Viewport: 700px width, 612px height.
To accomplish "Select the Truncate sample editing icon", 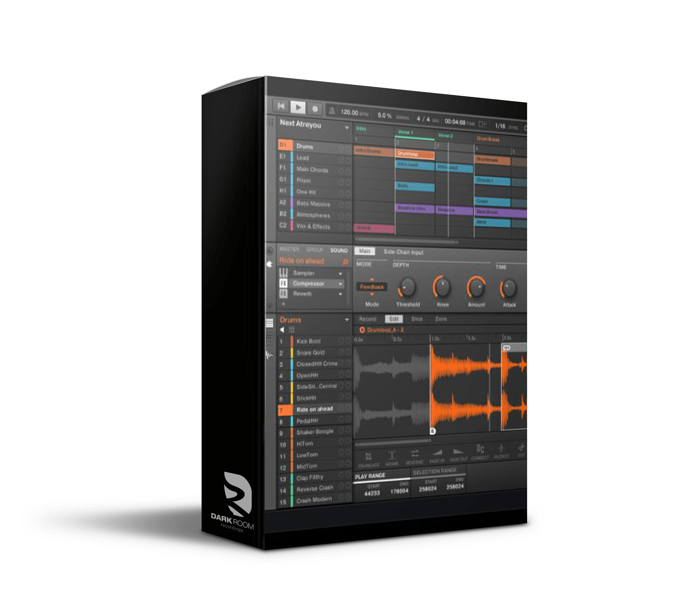I will pyautogui.click(x=368, y=456).
